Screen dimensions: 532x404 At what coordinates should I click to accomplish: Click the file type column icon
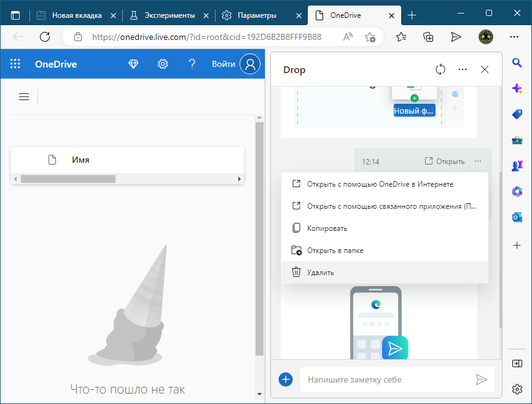click(x=52, y=160)
